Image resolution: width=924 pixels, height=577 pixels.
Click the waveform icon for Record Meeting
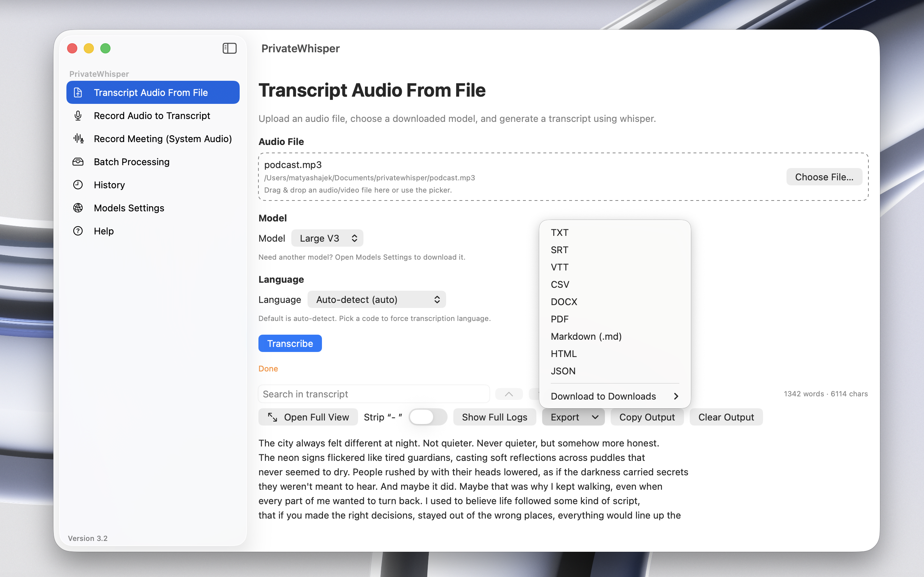click(78, 138)
